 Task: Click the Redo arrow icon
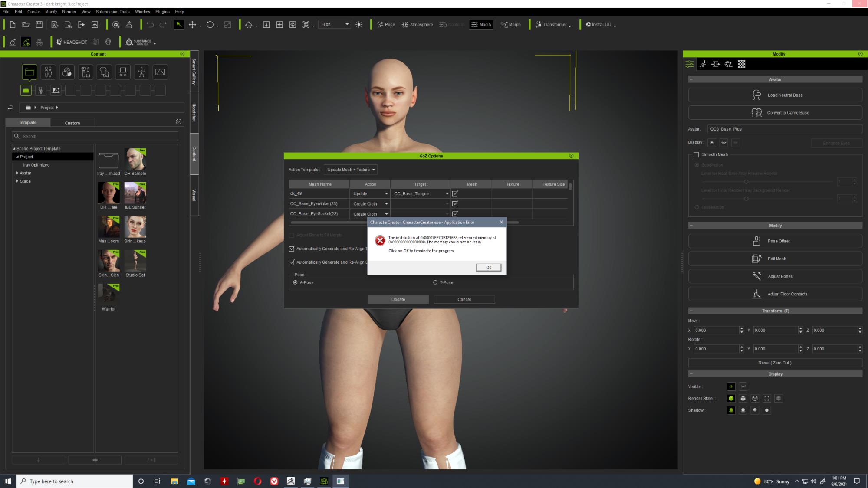(x=163, y=25)
